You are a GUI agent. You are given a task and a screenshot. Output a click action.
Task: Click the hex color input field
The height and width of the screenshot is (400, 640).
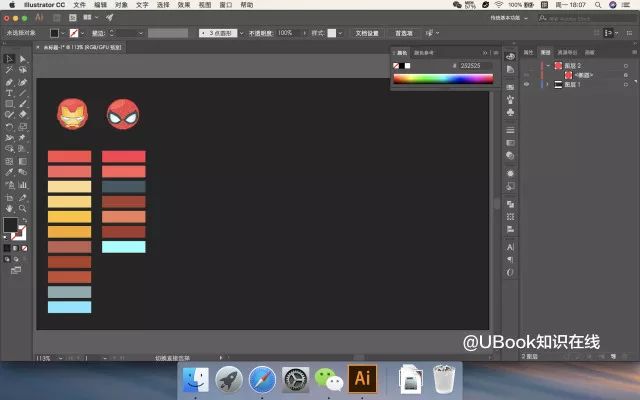point(475,66)
